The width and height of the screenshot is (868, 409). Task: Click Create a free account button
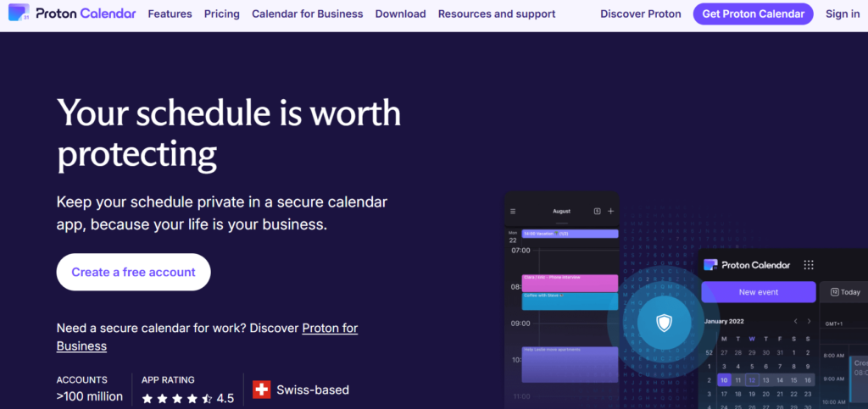133,272
